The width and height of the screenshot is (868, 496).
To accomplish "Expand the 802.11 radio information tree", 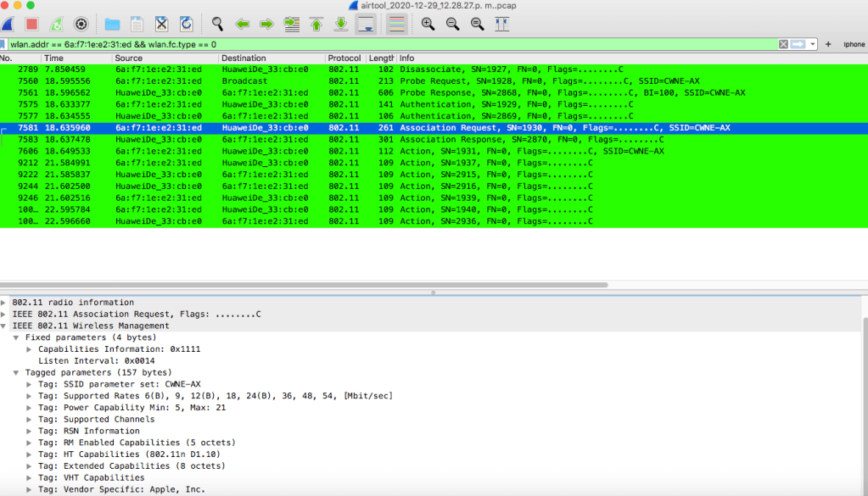I will coord(5,302).
